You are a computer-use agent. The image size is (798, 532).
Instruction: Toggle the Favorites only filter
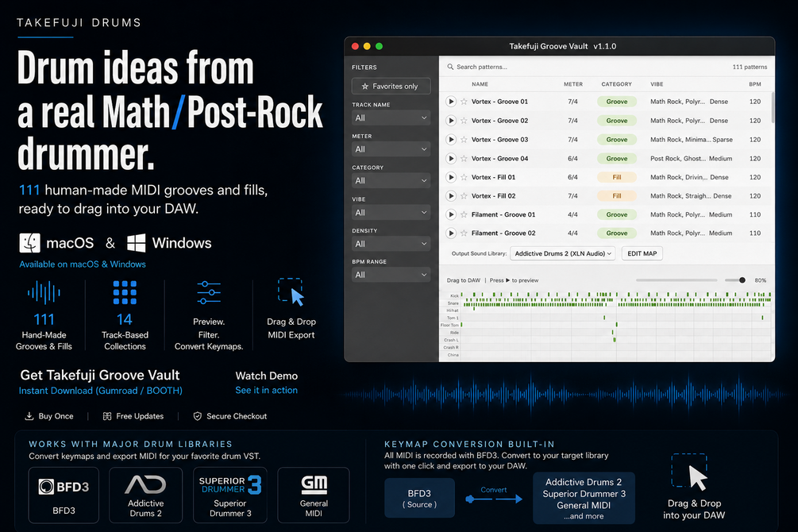pos(391,86)
